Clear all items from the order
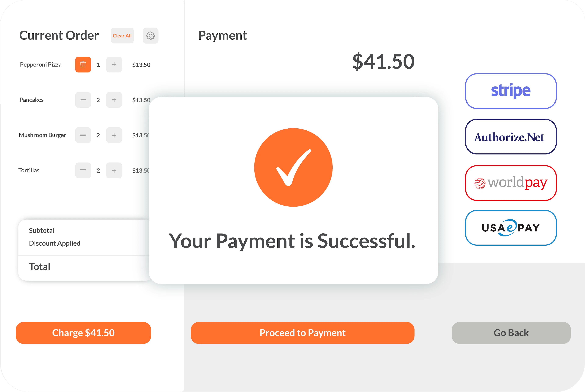Viewport: 585px width, 392px height. coord(122,35)
